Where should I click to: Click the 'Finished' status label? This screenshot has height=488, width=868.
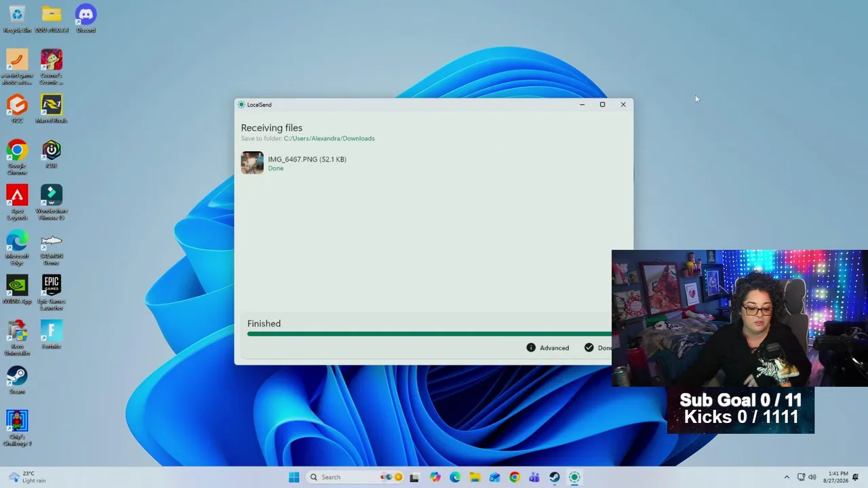click(264, 323)
